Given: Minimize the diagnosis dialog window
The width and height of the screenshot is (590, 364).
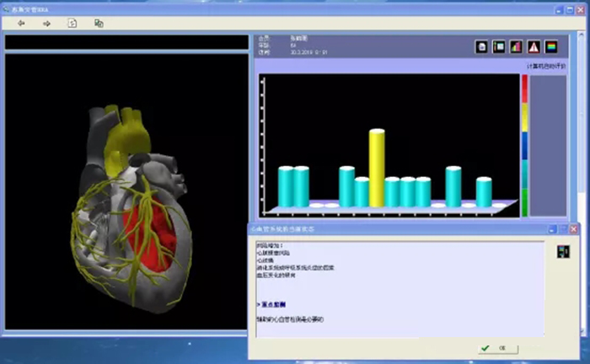Looking at the screenshot, I should tap(551, 228).
